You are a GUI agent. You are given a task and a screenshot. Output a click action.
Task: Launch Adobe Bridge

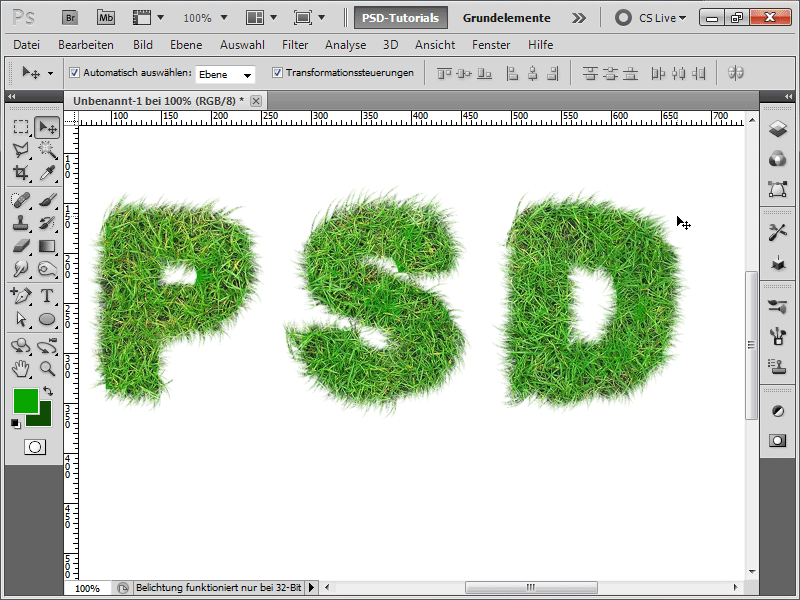tap(70, 18)
